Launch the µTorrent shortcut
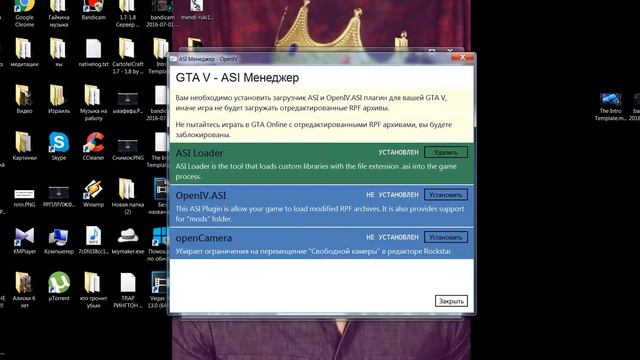The image size is (640, 360). [59, 287]
